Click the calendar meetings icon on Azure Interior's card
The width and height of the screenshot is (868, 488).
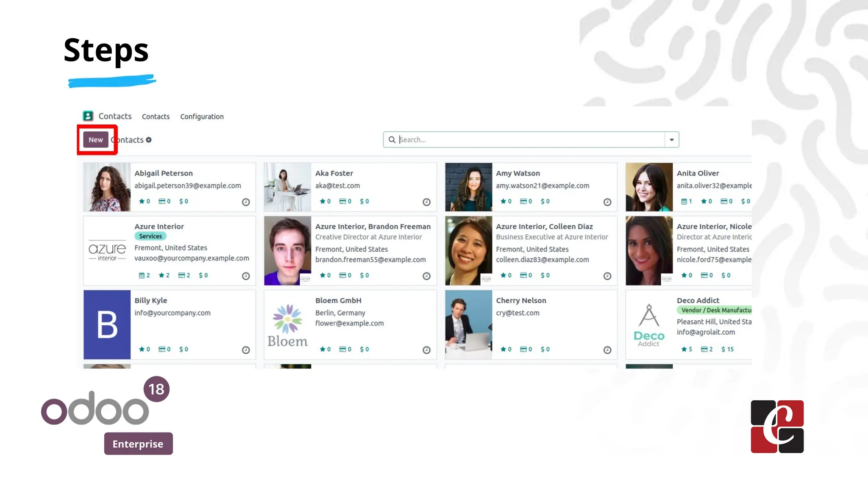(x=142, y=275)
